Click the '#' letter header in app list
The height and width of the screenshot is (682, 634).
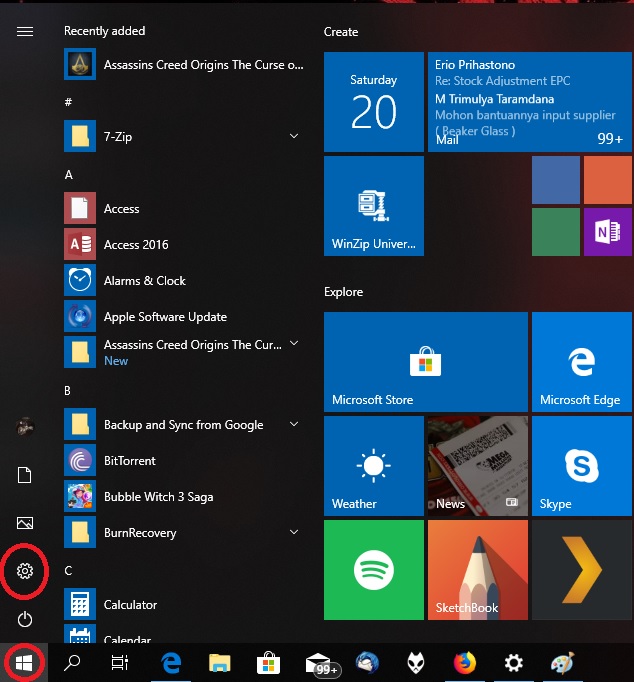(x=68, y=102)
